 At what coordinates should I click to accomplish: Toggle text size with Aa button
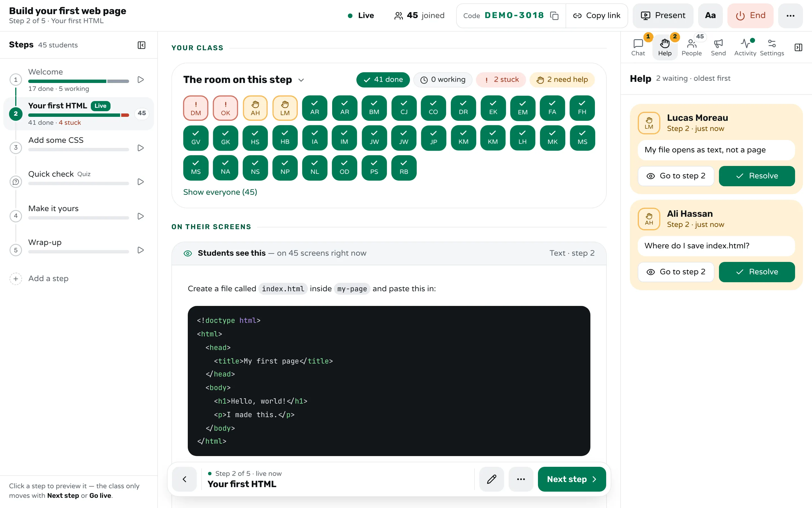click(710, 16)
